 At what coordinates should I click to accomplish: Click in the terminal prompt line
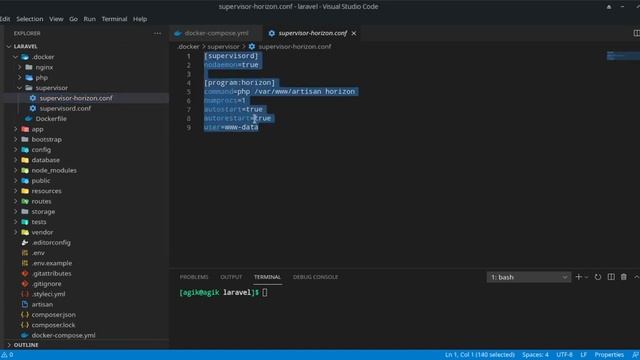[x=223, y=293]
